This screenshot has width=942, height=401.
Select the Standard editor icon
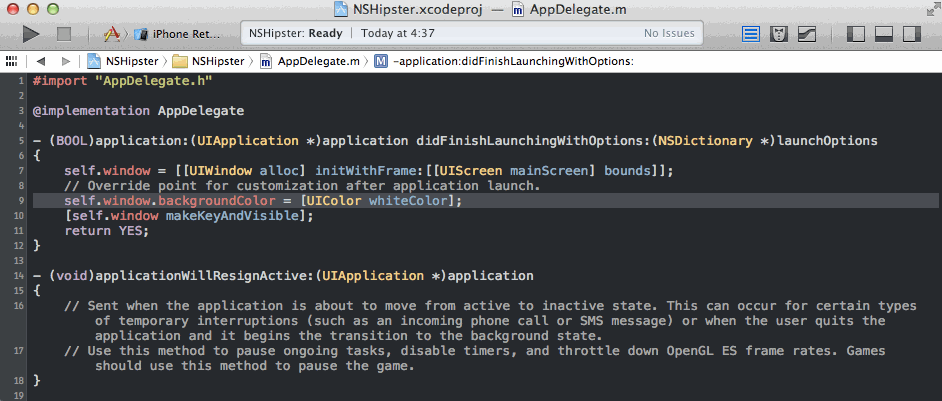[750, 34]
